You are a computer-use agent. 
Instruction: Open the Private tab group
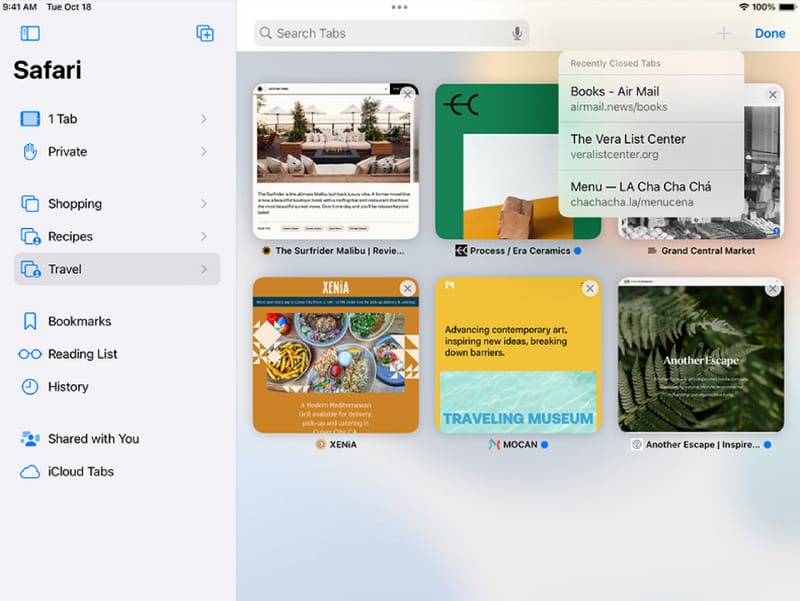tap(117, 152)
